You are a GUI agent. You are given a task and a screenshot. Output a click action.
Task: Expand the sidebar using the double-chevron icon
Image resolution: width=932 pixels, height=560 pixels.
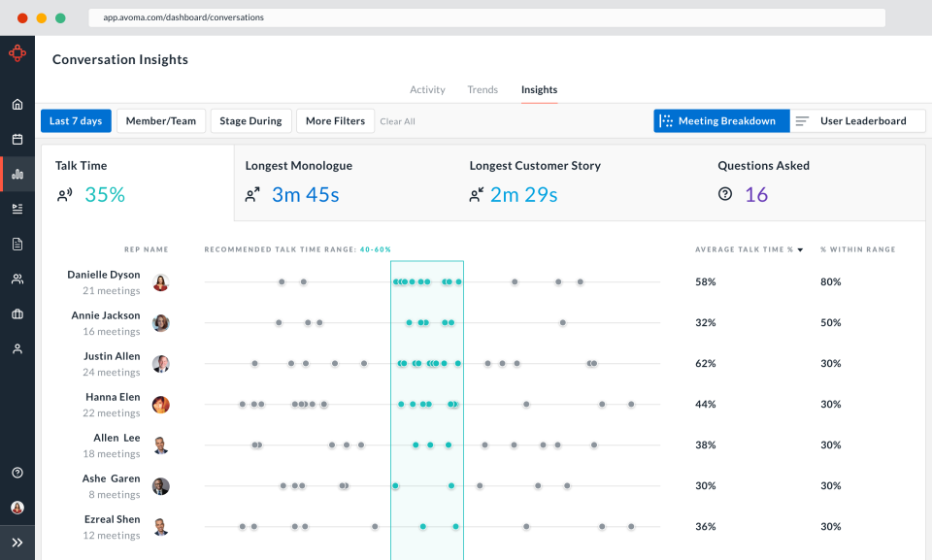pos(17,543)
